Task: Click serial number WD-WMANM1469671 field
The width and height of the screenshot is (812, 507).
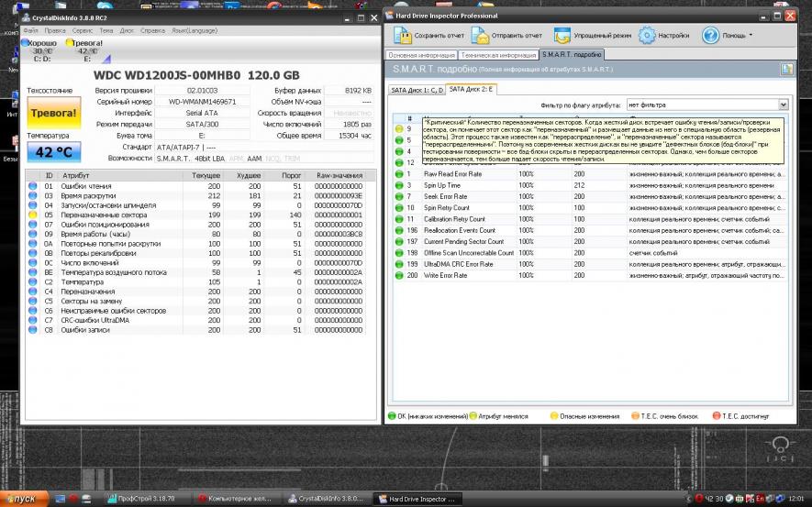Action: coord(202,102)
